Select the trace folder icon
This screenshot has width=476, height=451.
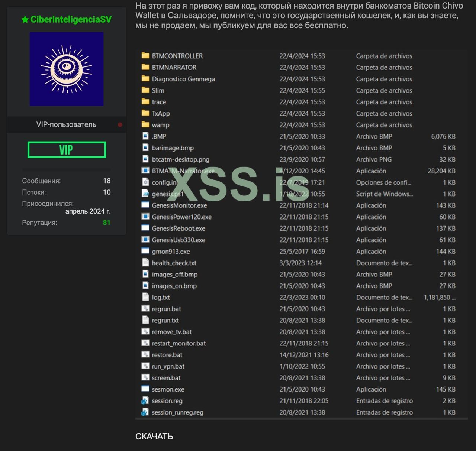tap(145, 102)
